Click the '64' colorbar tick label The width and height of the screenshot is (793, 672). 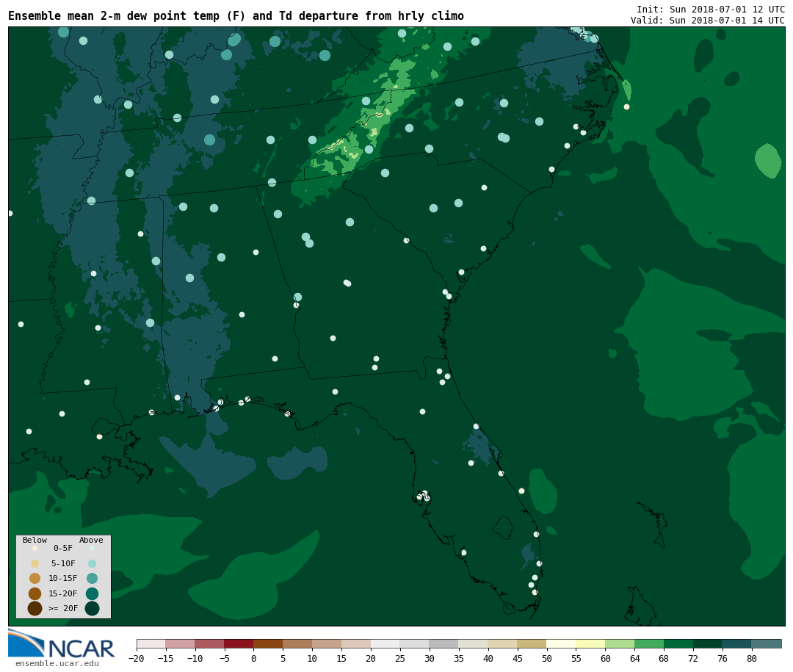click(x=634, y=658)
